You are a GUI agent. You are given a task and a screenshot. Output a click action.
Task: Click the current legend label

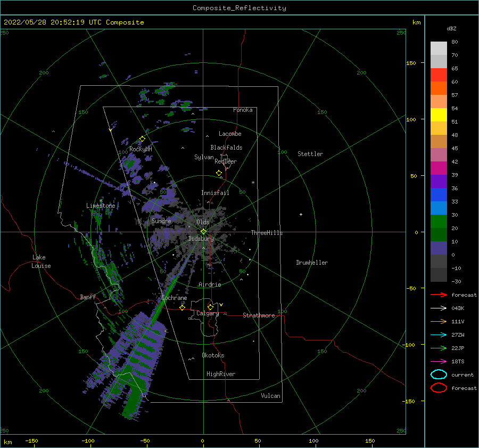(x=463, y=375)
